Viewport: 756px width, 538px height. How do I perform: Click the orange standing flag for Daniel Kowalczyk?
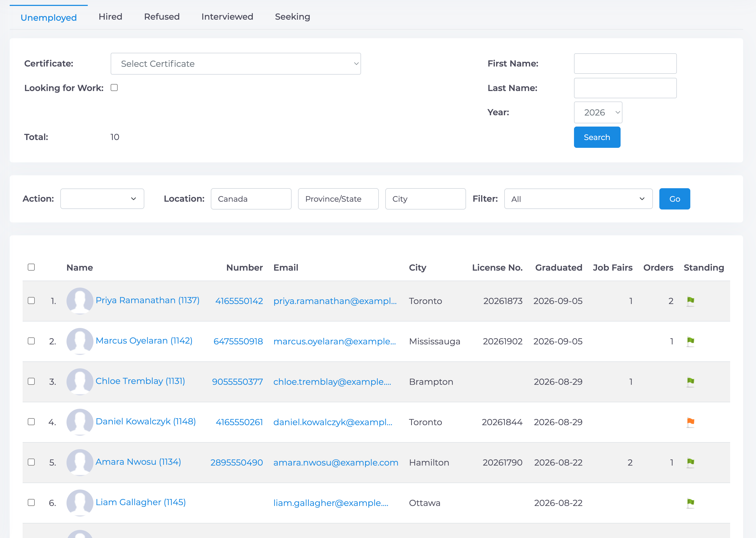coord(690,422)
